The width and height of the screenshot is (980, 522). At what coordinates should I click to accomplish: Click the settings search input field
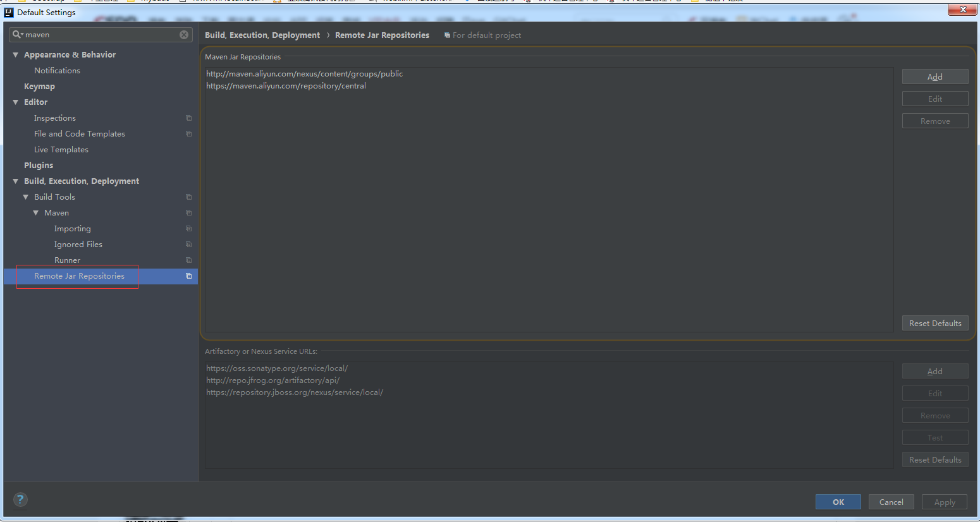click(101, 35)
